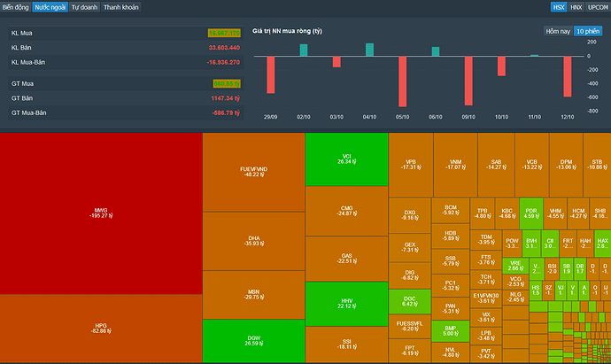Viewport: 611px width, 364px height.
Task: Select the VNM treemap tile
Action: [x=455, y=165]
